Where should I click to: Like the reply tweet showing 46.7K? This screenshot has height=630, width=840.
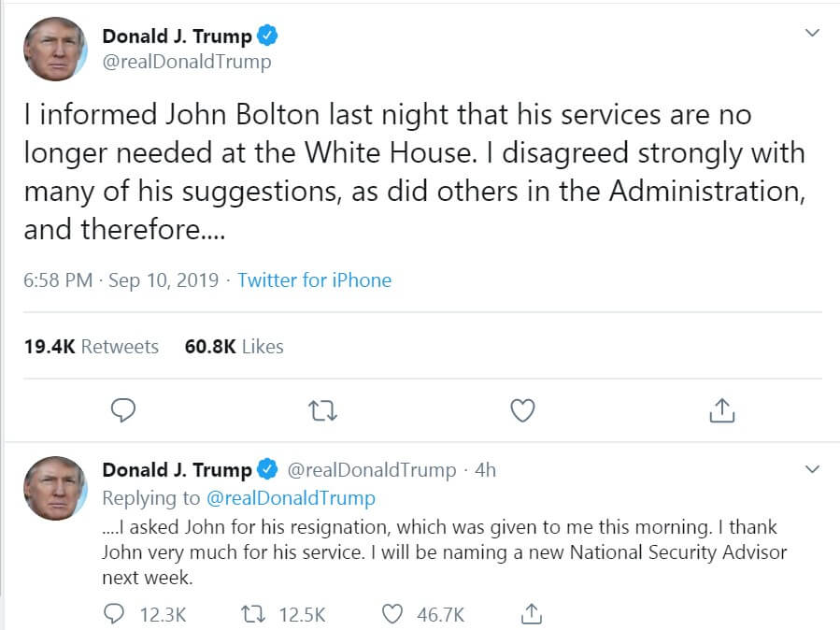pyautogui.click(x=394, y=614)
